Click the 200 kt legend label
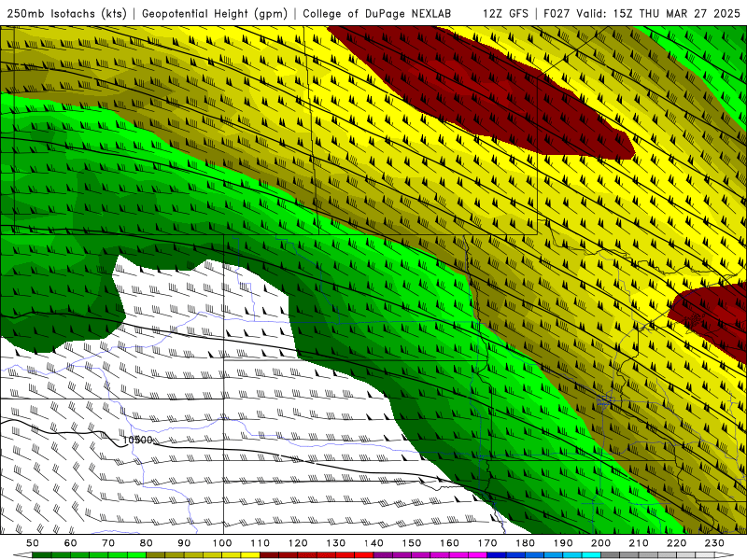The width and height of the screenshot is (747, 560). (x=600, y=543)
